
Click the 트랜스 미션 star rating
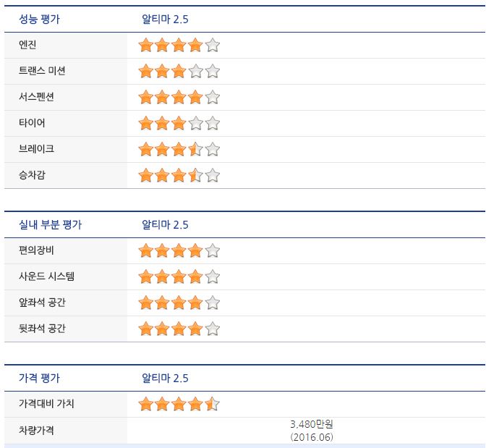coord(179,72)
